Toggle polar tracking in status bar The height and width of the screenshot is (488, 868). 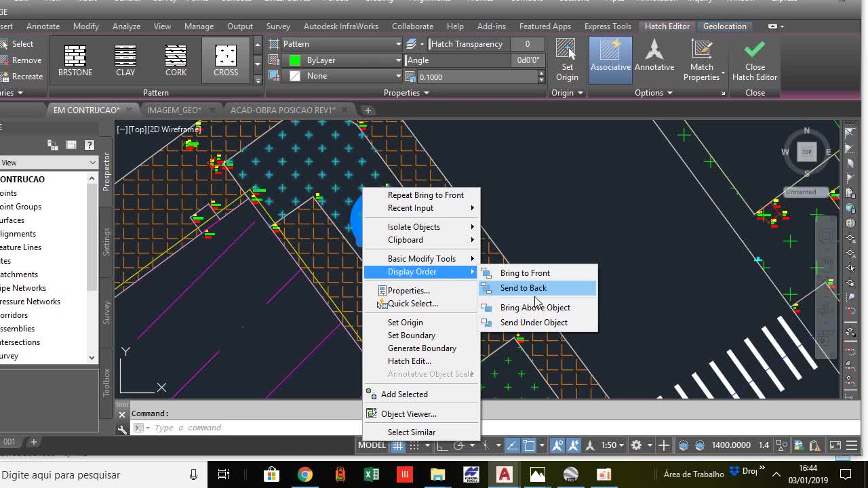pos(459,445)
